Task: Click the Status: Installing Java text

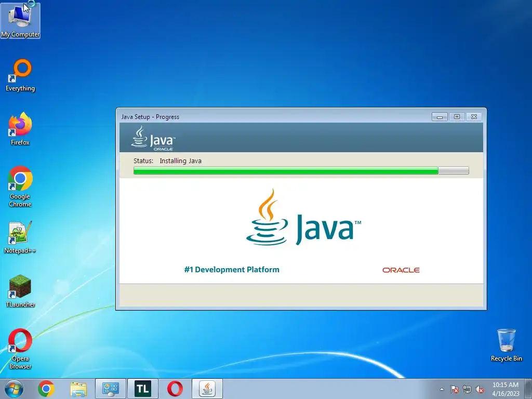Action: point(167,161)
